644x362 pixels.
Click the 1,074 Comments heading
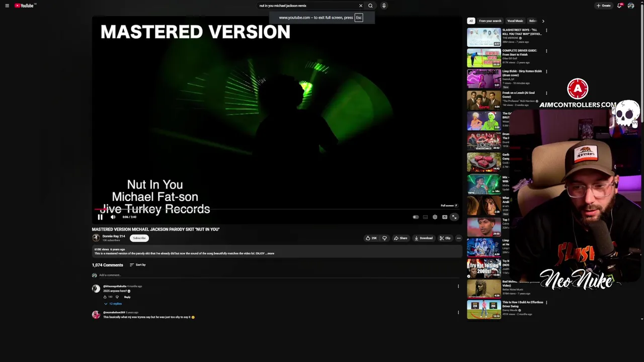click(108, 265)
